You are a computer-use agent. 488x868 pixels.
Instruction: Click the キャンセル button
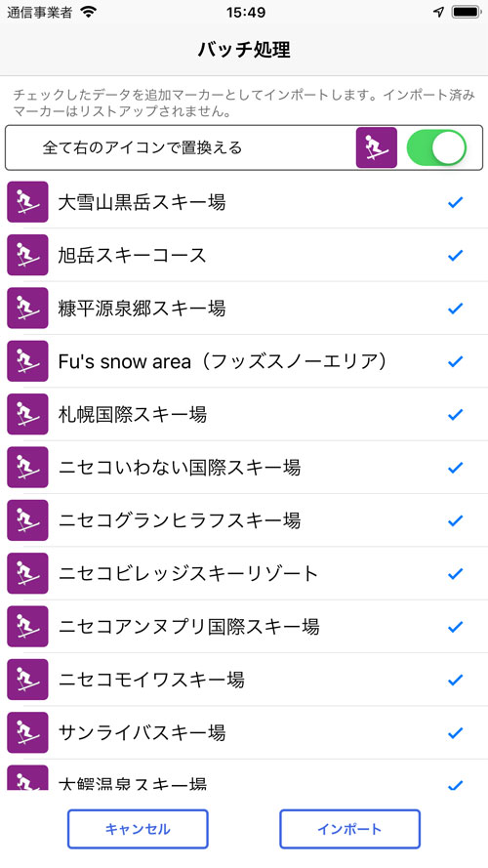click(x=138, y=829)
